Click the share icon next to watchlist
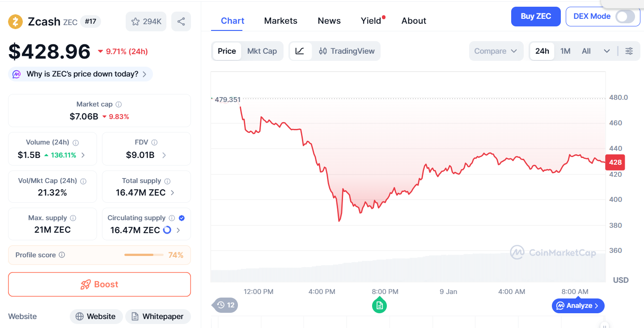The image size is (644, 328). 181,21
